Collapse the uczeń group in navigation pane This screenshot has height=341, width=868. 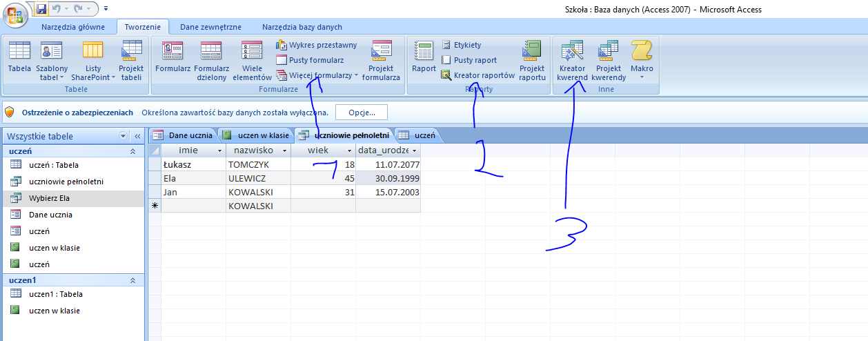[x=132, y=150]
